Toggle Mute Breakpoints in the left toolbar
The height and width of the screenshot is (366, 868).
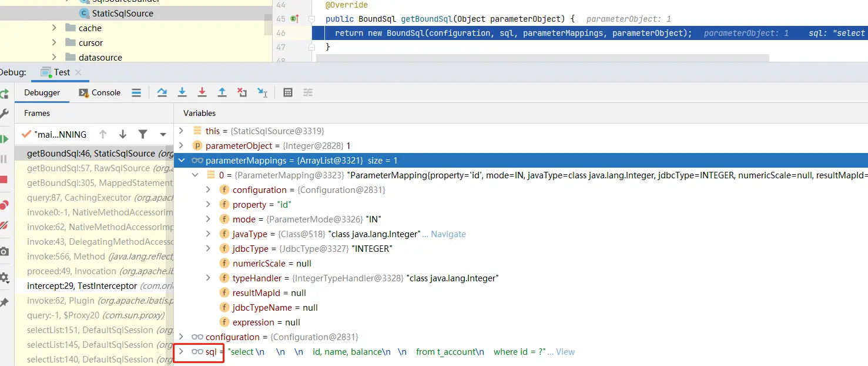click(x=4, y=225)
